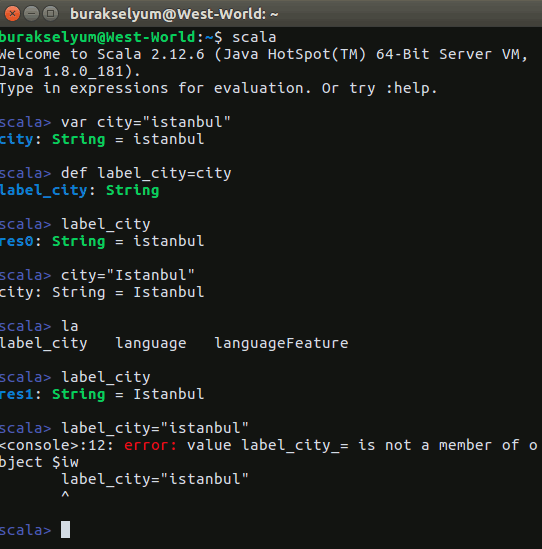Click the 'Welcome to Scala 2.12.6' line
This screenshot has height=549, width=542.
pyautogui.click(x=264, y=54)
